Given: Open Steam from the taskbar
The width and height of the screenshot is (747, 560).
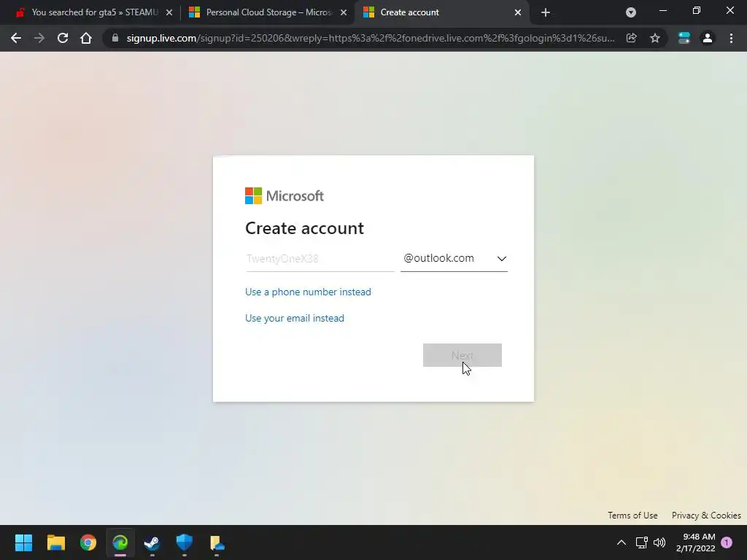Looking at the screenshot, I should [152, 542].
